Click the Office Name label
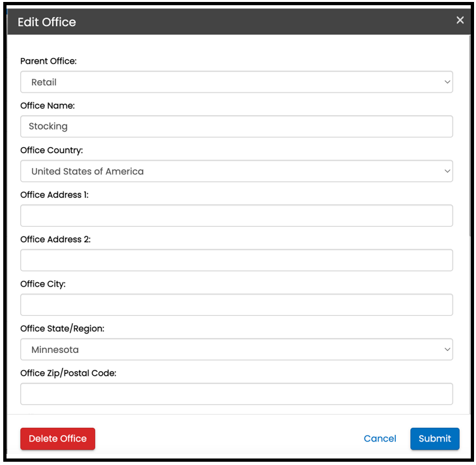The width and height of the screenshot is (476, 465). (x=48, y=106)
